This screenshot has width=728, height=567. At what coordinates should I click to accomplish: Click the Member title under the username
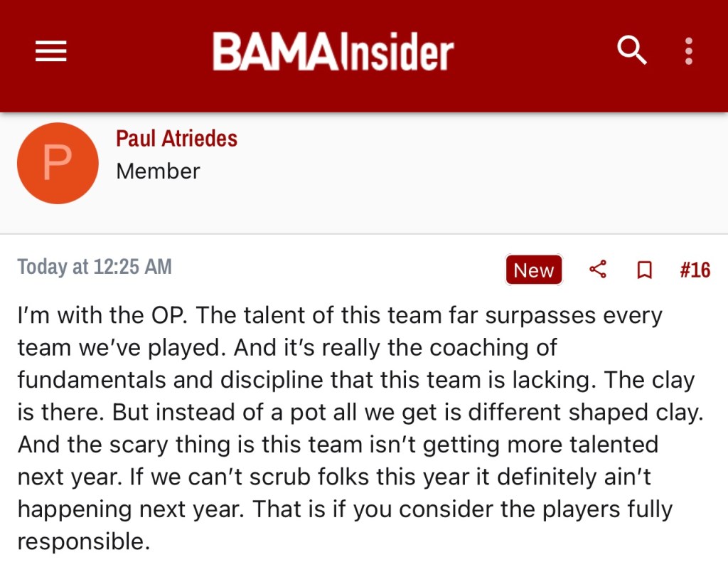point(158,171)
